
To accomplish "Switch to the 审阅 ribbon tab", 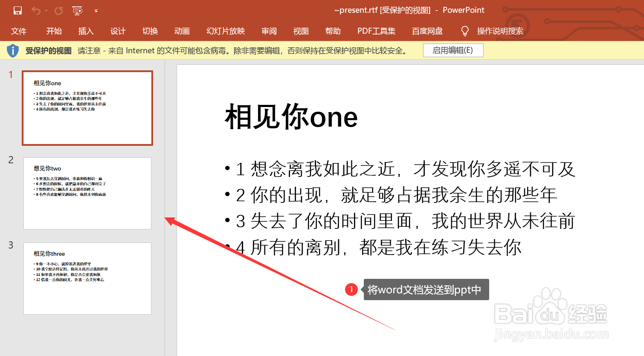I will coord(269,30).
